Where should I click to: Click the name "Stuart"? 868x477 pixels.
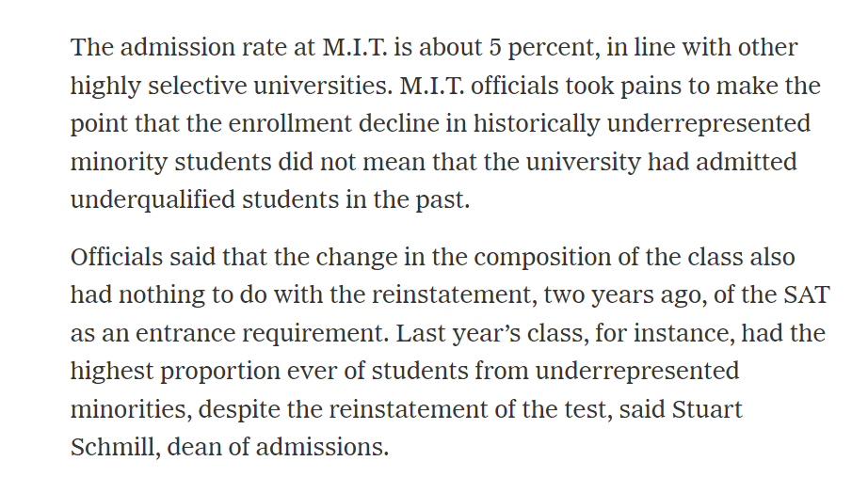[x=707, y=410]
